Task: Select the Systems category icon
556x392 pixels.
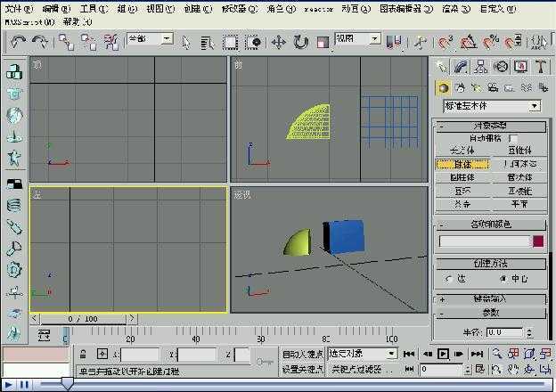Action: 543,87
